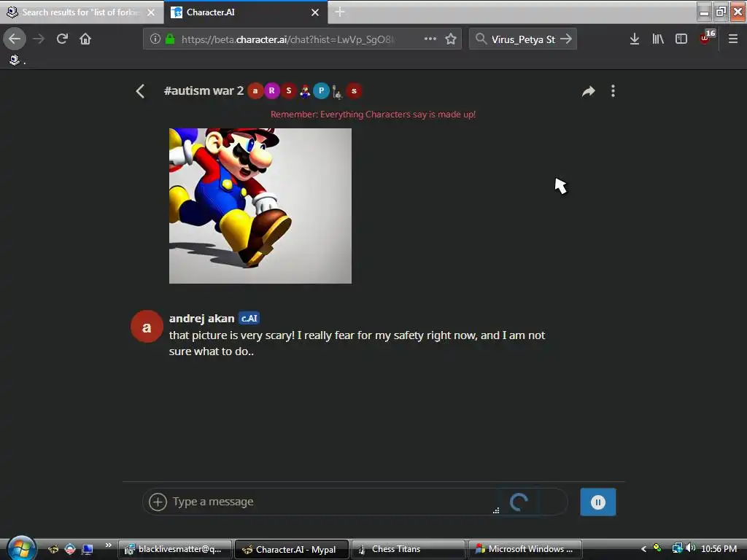This screenshot has height=560, width=747.
Task: Expand quick launch chevron in taskbar
Action: (x=109, y=545)
